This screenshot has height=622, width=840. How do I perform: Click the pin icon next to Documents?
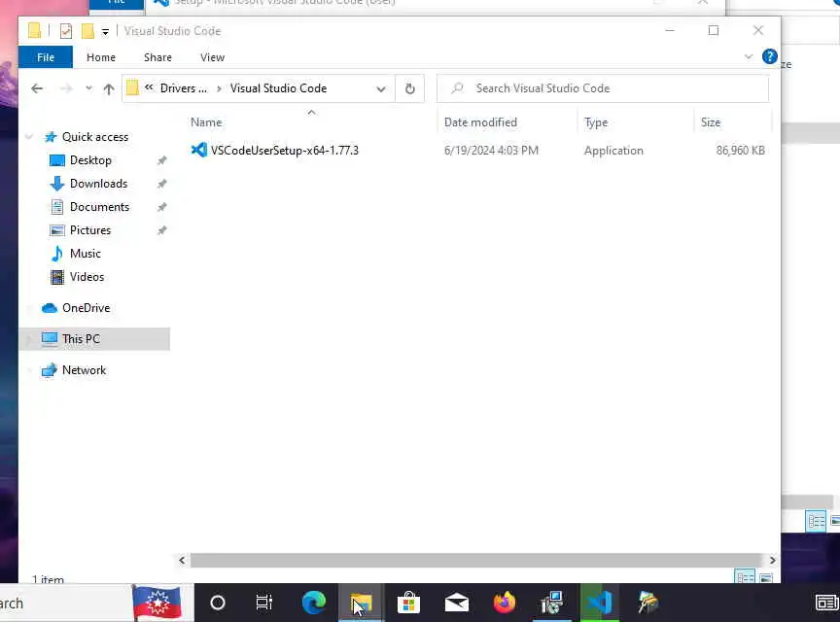tap(161, 207)
